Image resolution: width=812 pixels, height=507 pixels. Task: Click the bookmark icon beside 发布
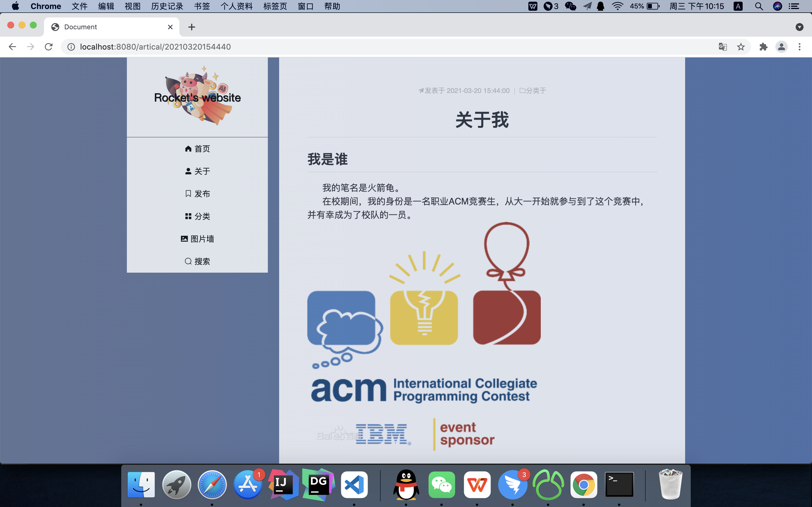(x=188, y=194)
